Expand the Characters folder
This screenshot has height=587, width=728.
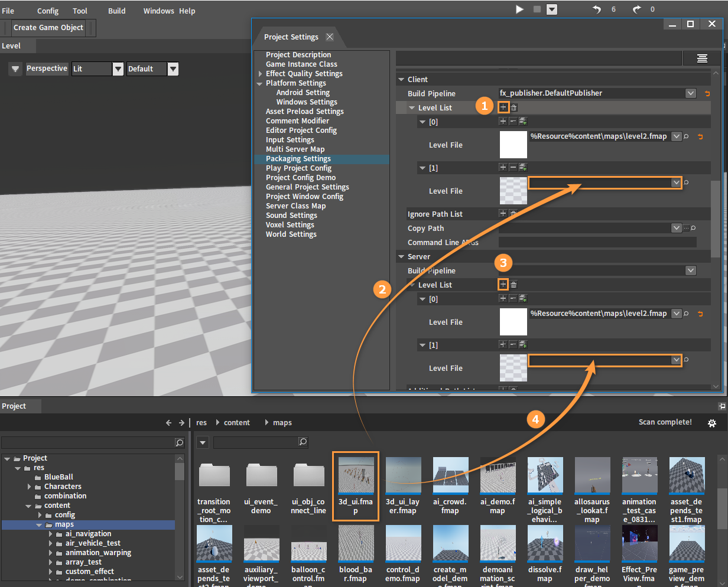(30, 487)
